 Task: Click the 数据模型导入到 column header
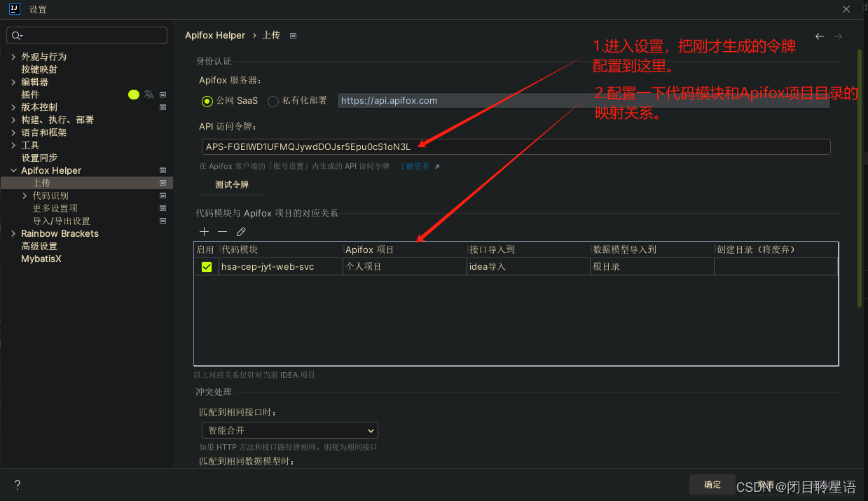pos(652,249)
